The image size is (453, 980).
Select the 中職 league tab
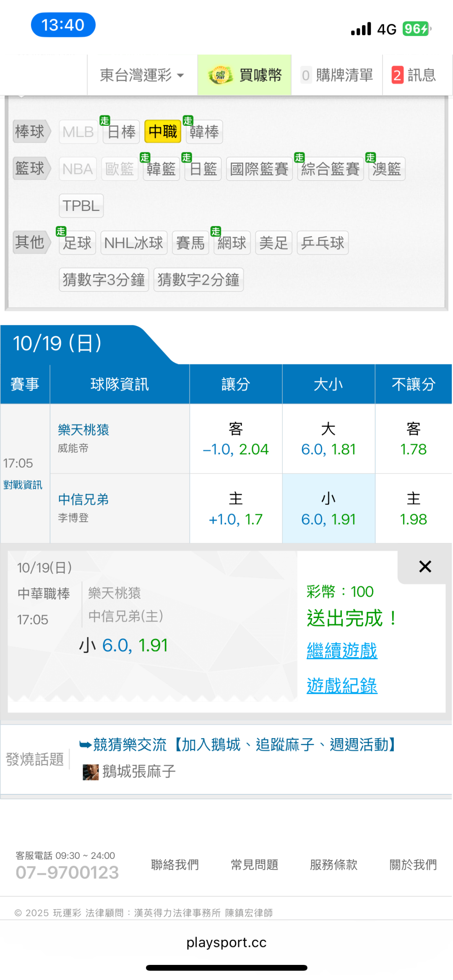click(x=163, y=132)
